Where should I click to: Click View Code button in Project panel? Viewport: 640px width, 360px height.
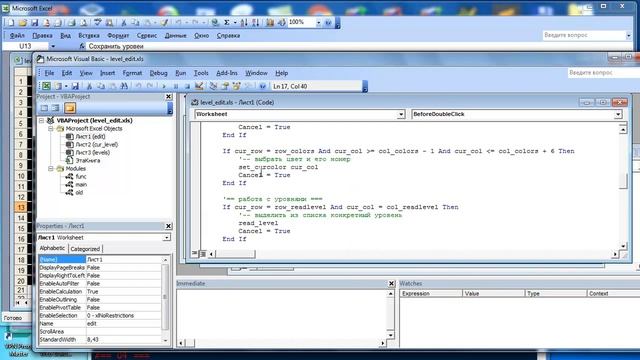[x=44, y=108]
